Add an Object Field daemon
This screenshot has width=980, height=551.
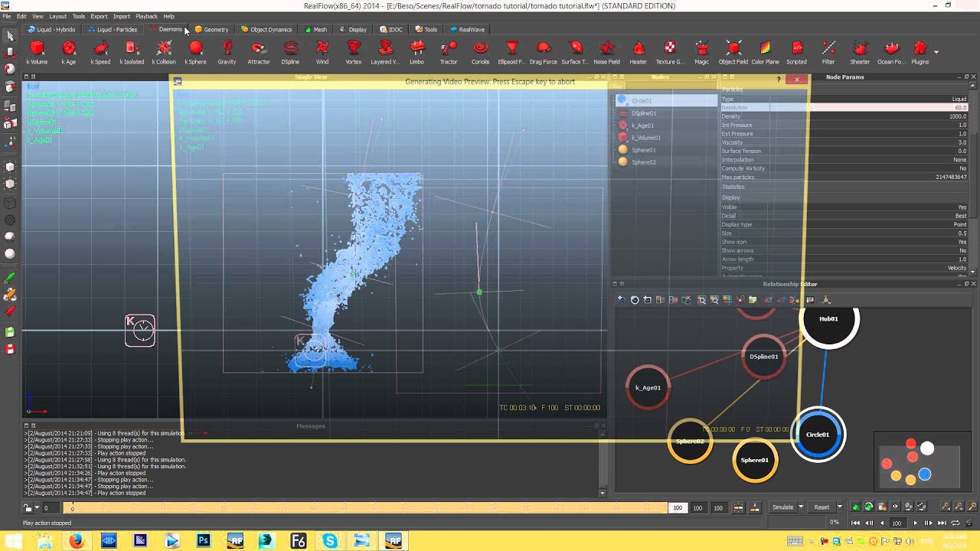[x=733, y=52]
